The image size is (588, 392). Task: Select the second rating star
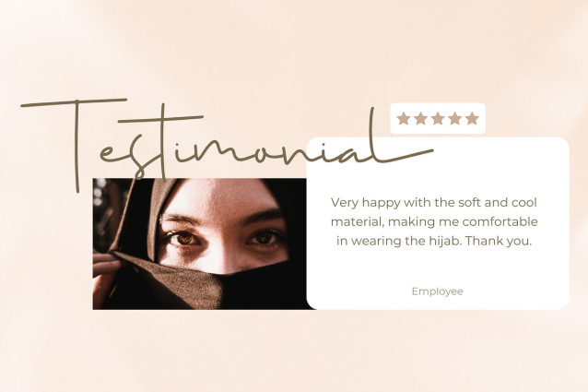click(421, 119)
